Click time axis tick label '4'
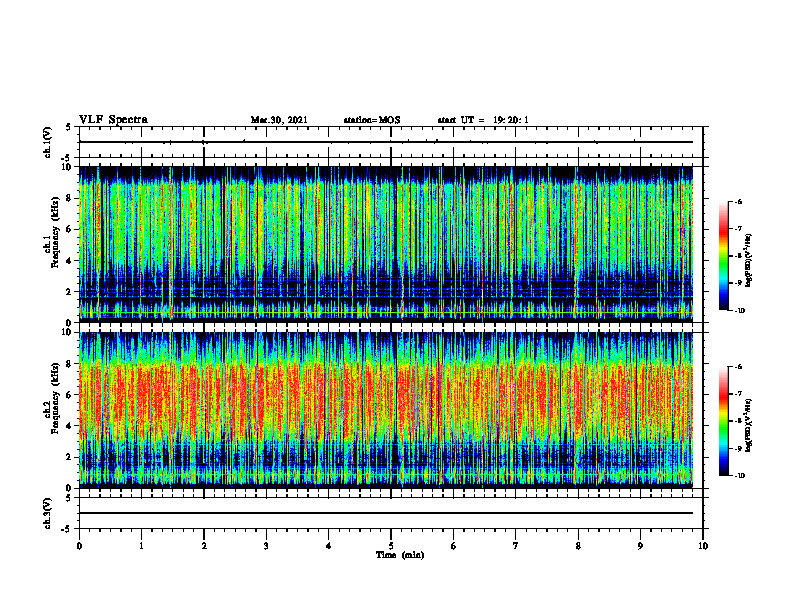The width and height of the screenshot is (792, 612). (x=328, y=546)
